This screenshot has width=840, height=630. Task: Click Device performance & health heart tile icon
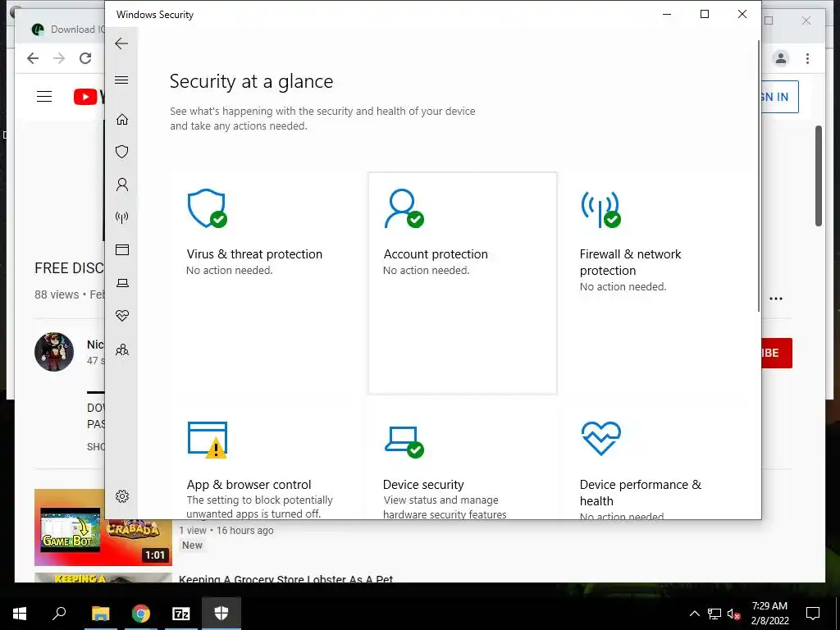(600, 438)
